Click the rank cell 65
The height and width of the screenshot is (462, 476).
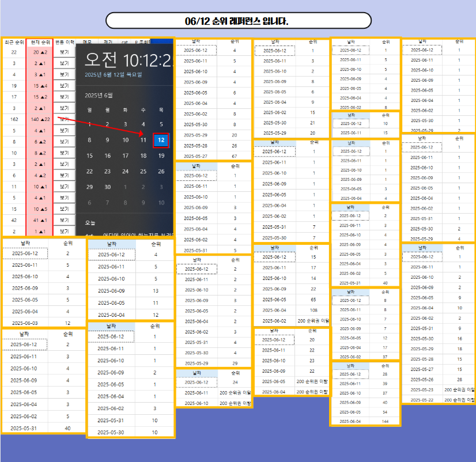(313, 300)
